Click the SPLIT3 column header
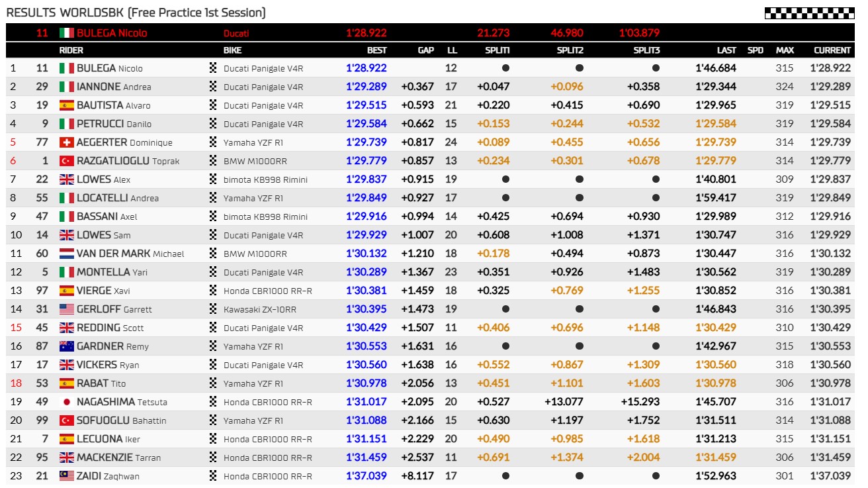868x488 pixels. (646, 50)
